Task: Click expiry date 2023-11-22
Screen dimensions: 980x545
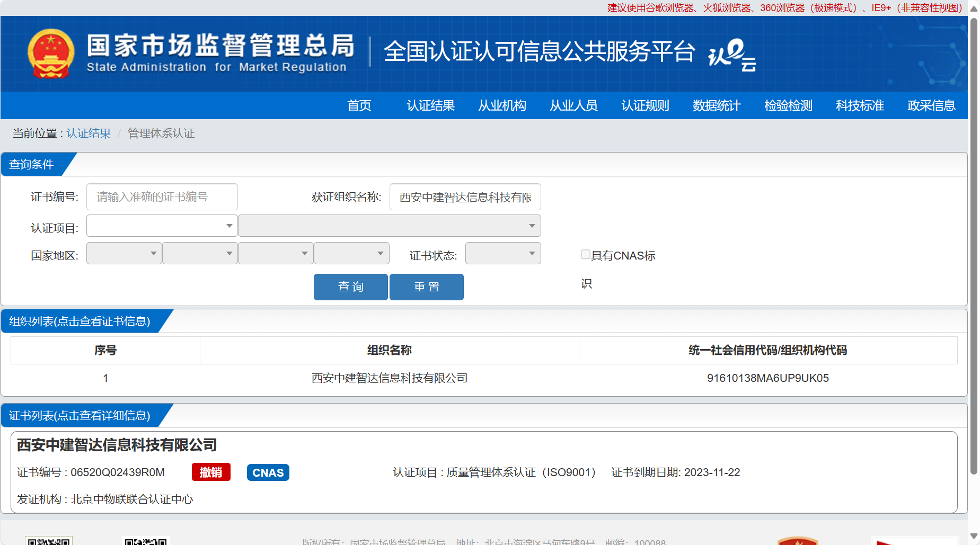Action: coord(712,472)
